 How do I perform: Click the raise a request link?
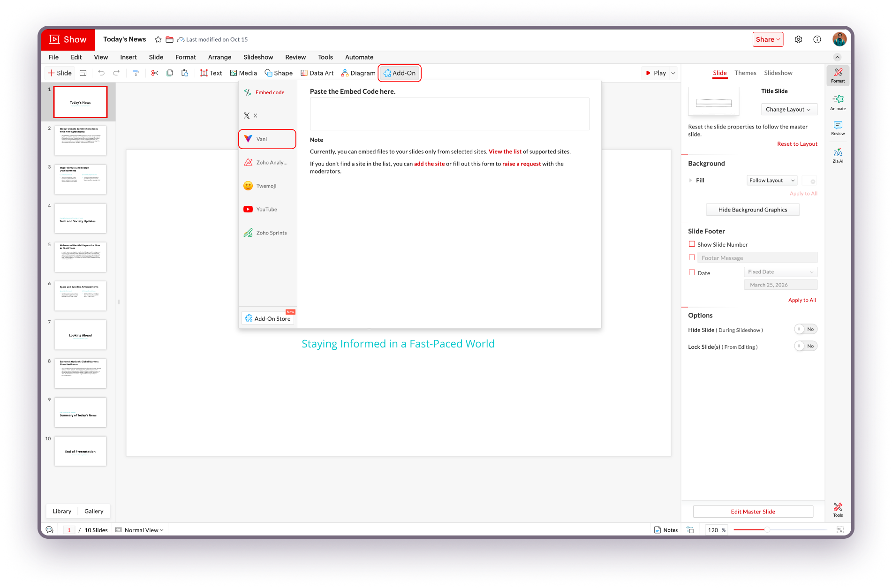[522, 164]
